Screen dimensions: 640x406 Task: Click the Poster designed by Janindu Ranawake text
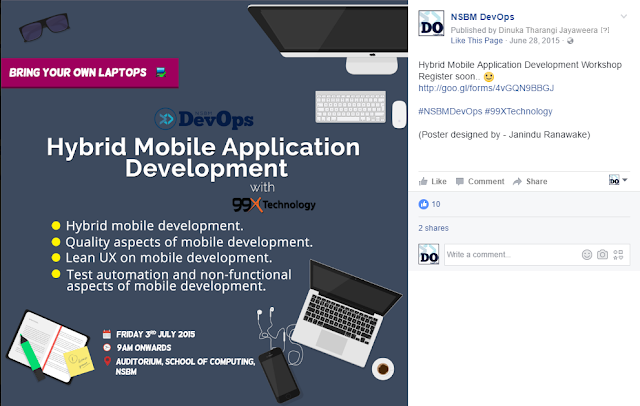point(504,135)
